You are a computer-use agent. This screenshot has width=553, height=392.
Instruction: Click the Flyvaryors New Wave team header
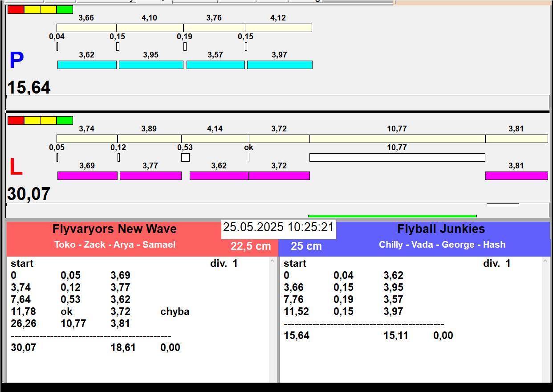pos(114,229)
